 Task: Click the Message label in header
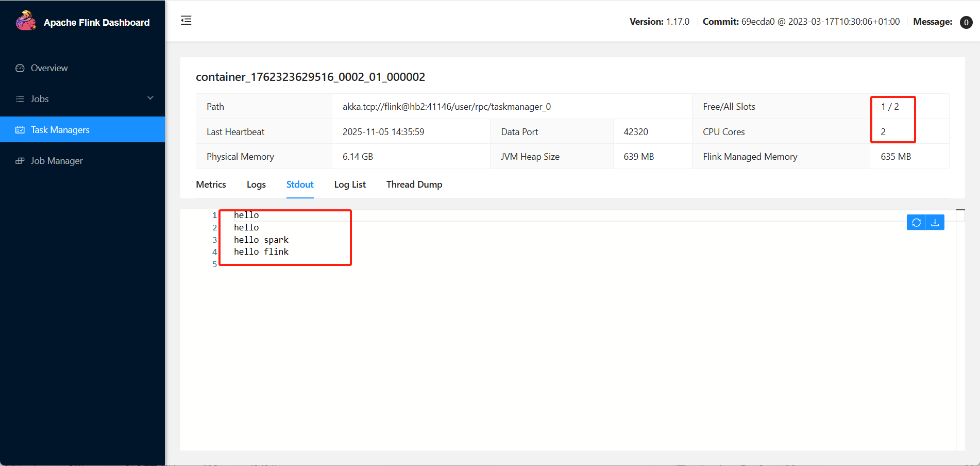click(x=933, y=22)
